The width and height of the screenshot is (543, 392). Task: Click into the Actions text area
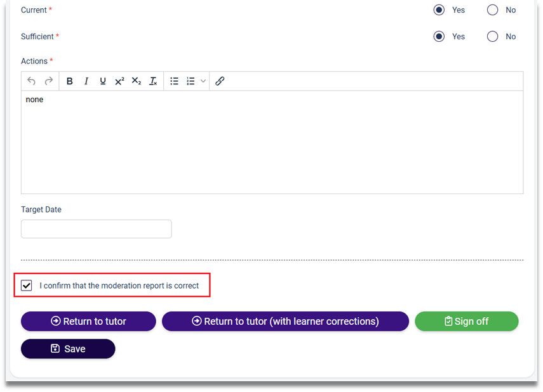(x=272, y=142)
